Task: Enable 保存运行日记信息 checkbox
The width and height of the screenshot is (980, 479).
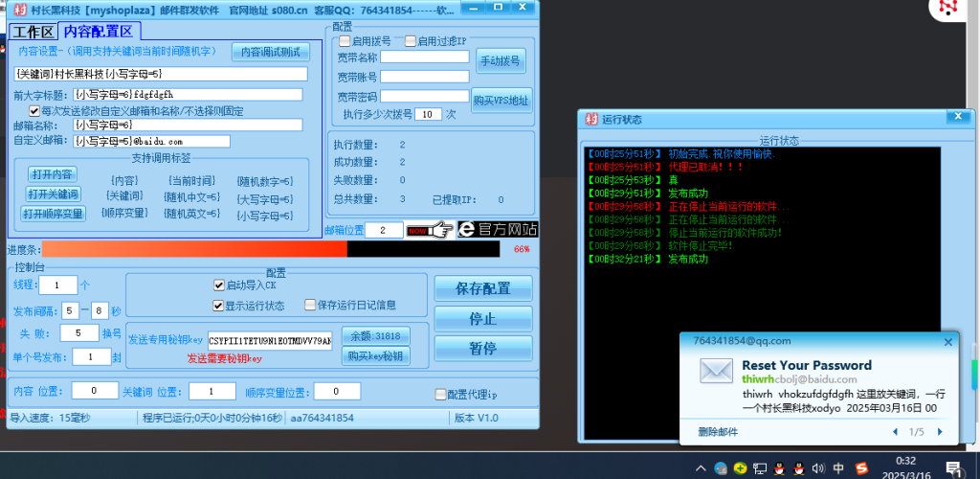Action: tap(310, 305)
